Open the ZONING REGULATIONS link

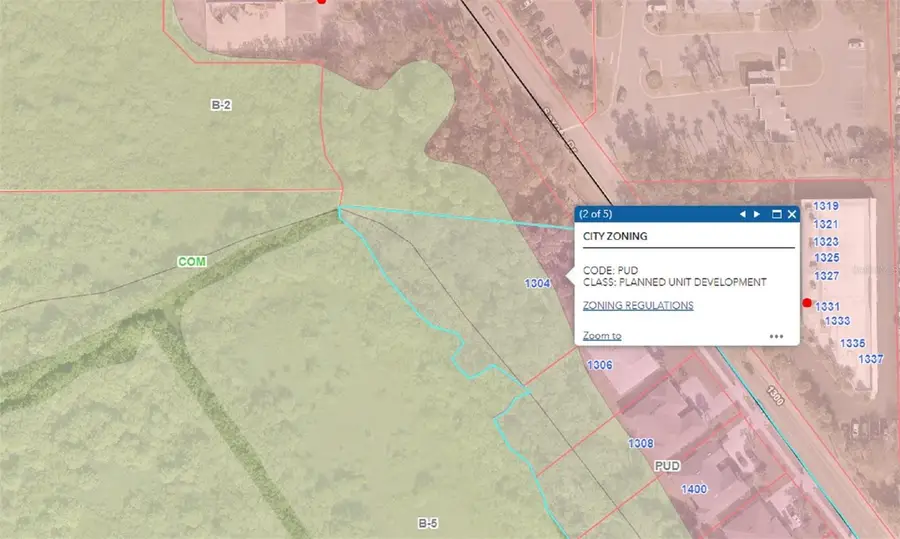point(638,305)
